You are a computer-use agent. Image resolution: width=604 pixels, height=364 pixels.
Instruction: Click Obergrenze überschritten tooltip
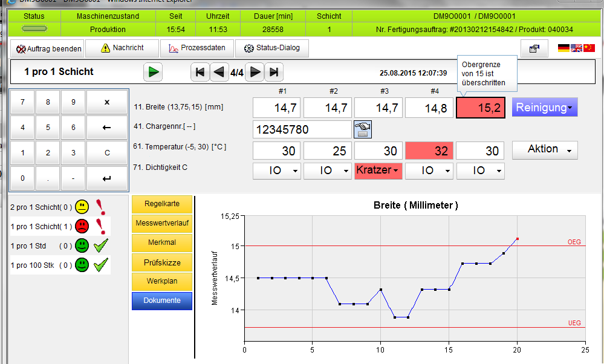point(487,74)
